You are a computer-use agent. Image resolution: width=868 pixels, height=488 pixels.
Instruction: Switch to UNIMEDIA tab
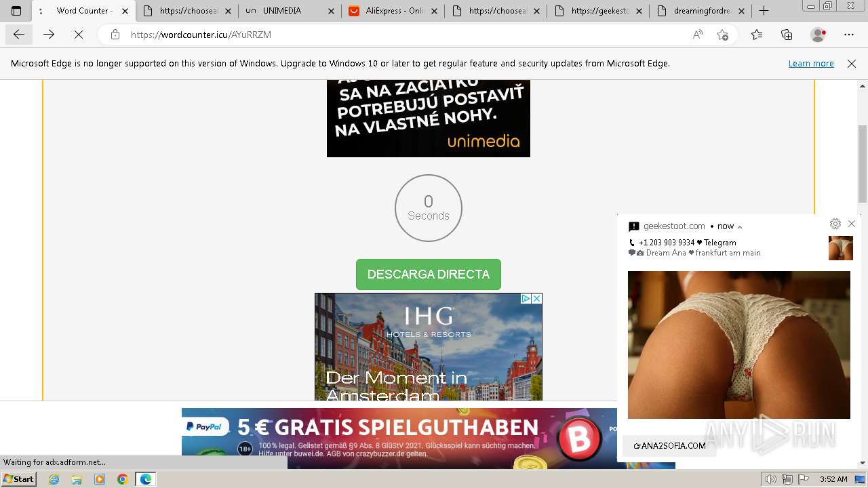290,11
